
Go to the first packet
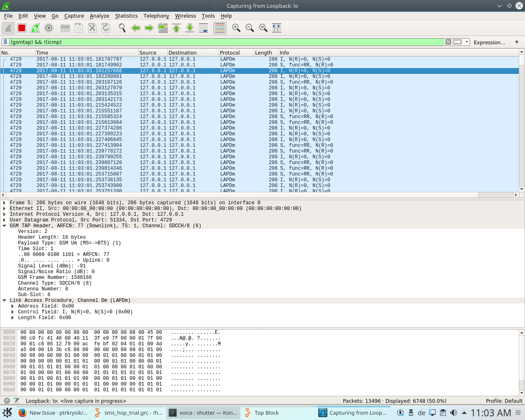(x=176, y=28)
